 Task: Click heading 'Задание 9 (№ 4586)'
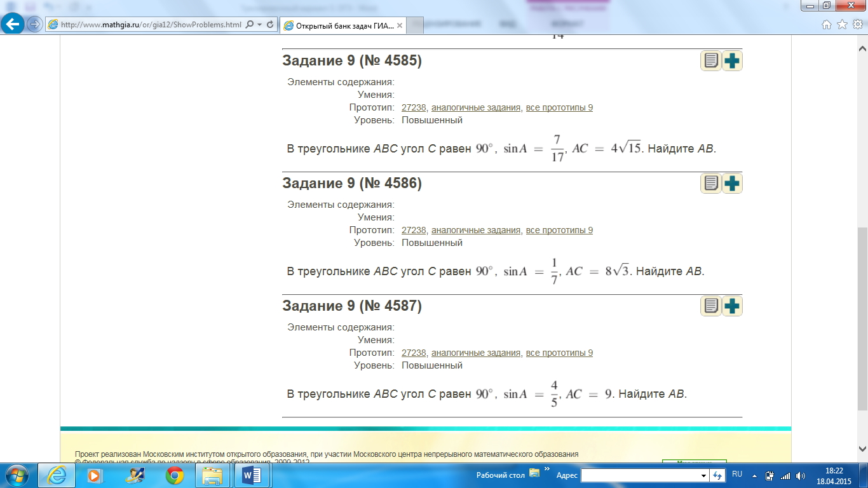[x=352, y=184]
